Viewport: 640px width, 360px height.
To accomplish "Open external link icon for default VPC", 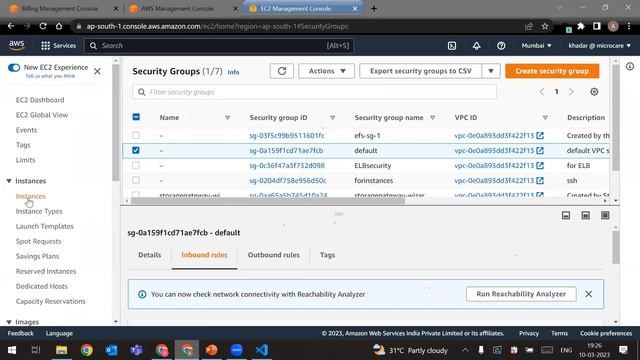I will (540, 151).
